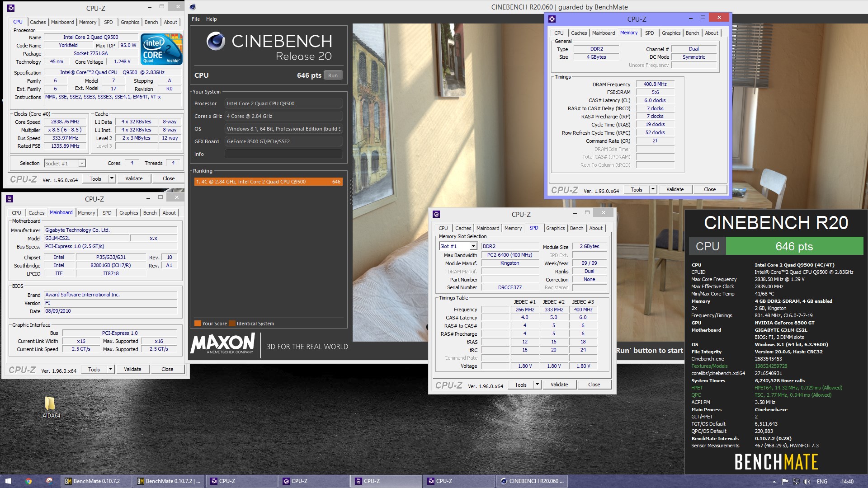Viewport: 868px width, 488px height.
Task: Click the Cinebench app icon in the title bar
Action: pyautogui.click(x=193, y=7)
